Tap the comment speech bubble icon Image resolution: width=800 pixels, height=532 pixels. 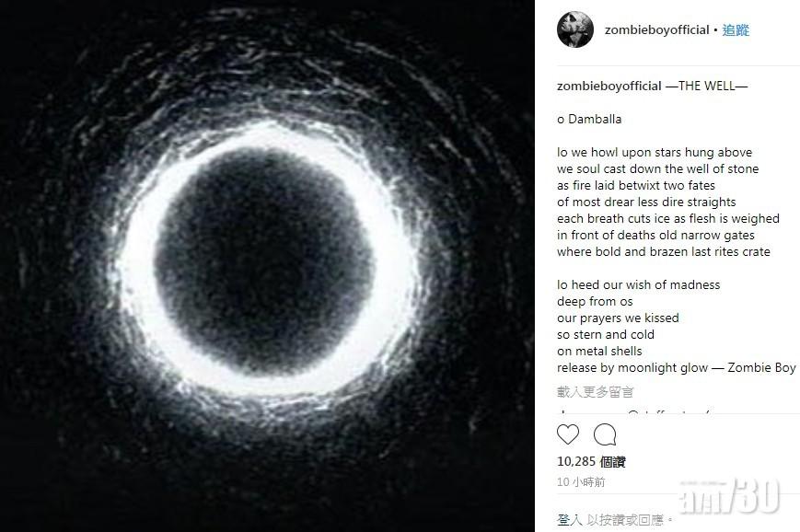tap(605, 434)
